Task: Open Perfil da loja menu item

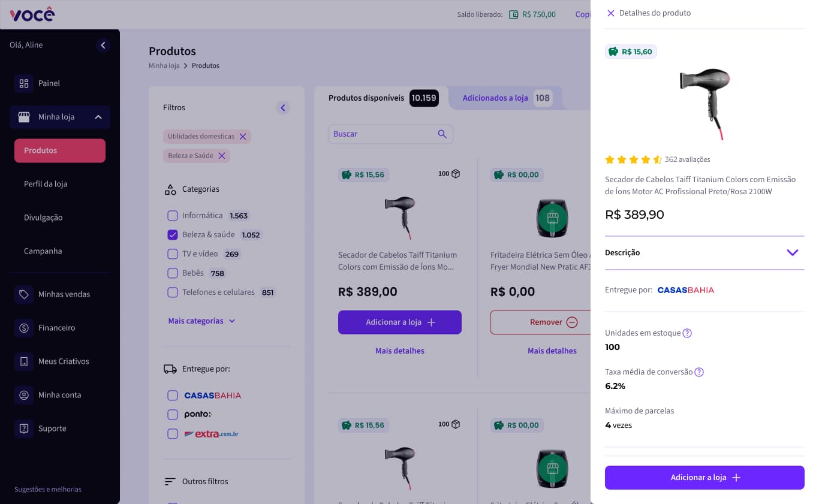Action: click(46, 184)
